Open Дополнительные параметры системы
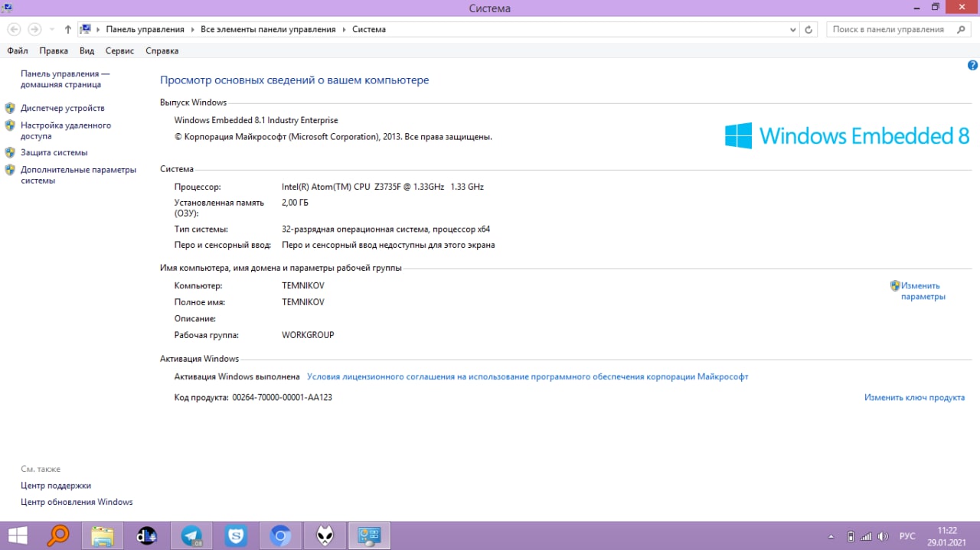The width and height of the screenshot is (980, 550). (78, 175)
